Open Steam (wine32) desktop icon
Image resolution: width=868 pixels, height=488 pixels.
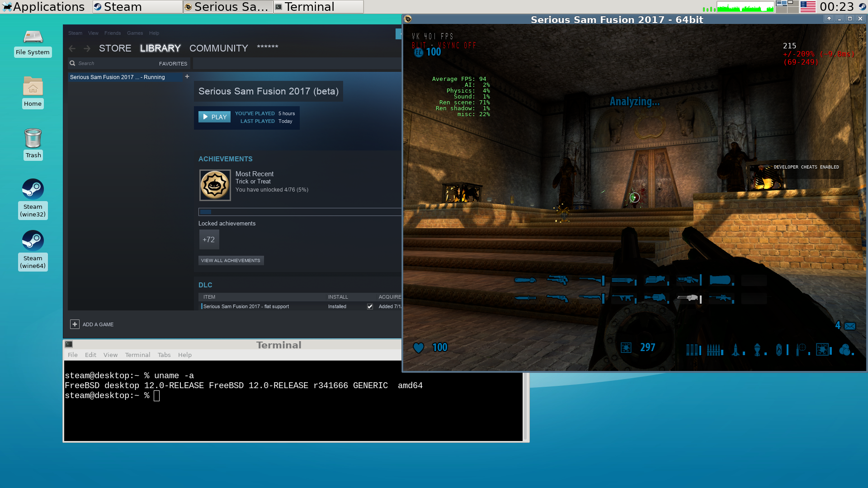[33, 190]
